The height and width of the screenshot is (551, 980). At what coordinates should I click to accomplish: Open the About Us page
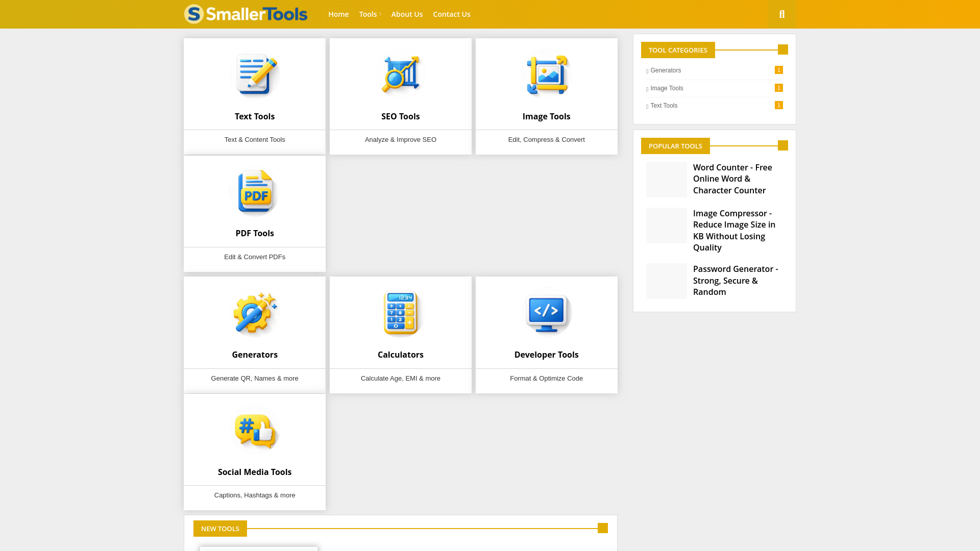coord(407,14)
